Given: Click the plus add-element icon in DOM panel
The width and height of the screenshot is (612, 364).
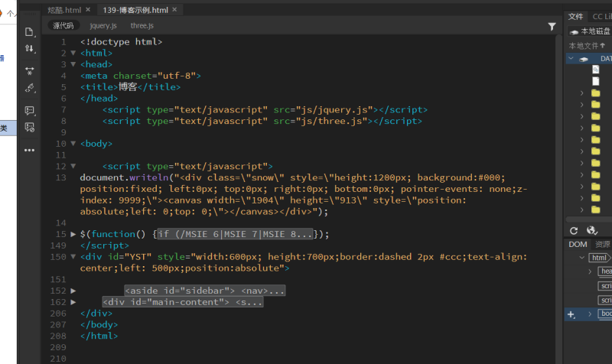Looking at the screenshot, I should pos(571,314).
